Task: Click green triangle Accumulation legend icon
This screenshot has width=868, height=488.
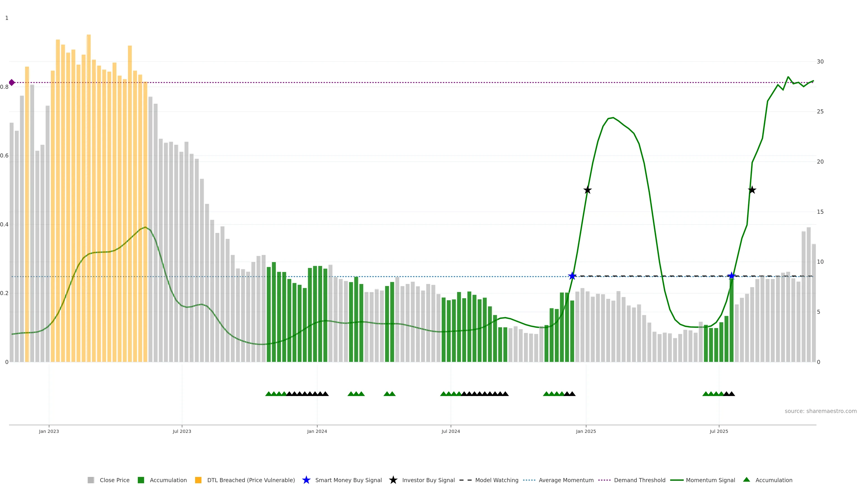Action: coord(746,480)
